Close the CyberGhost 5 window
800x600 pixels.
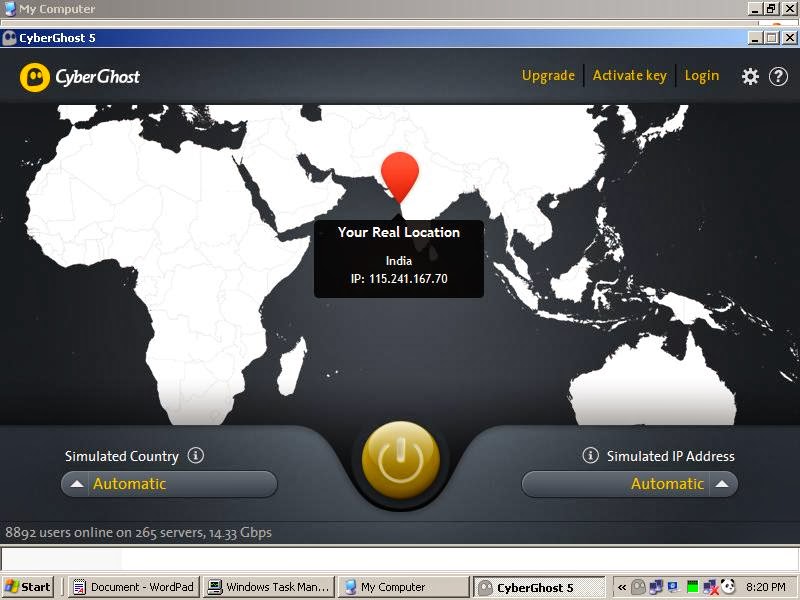click(789, 38)
